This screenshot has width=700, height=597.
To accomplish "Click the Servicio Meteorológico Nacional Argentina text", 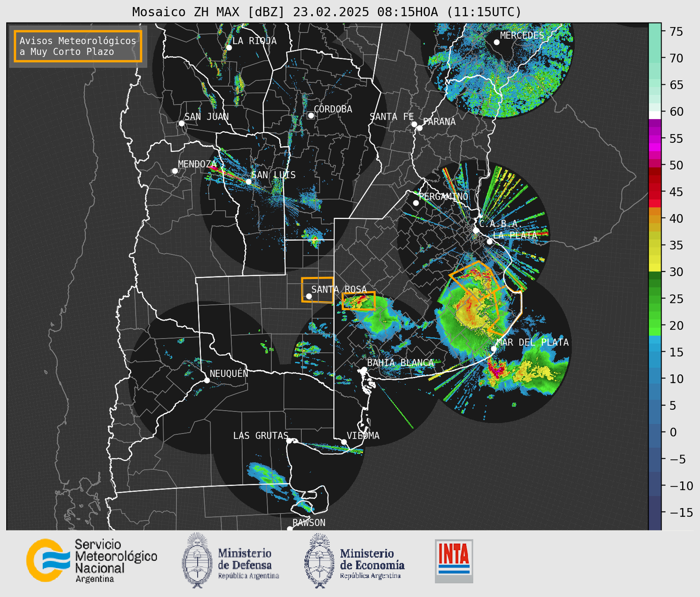I will (116, 560).
